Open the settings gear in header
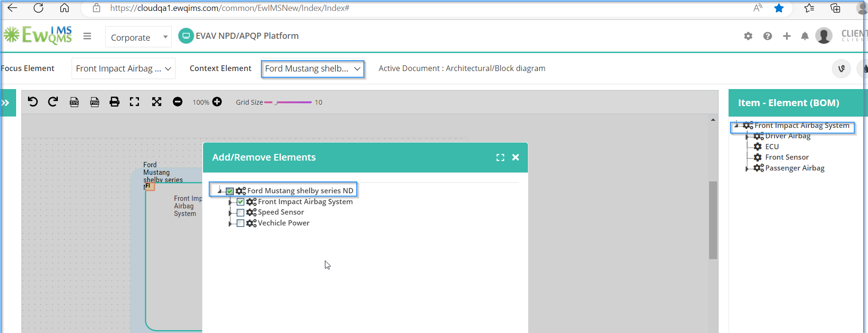This screenshot has height=333, width=868. pos(748,36)
